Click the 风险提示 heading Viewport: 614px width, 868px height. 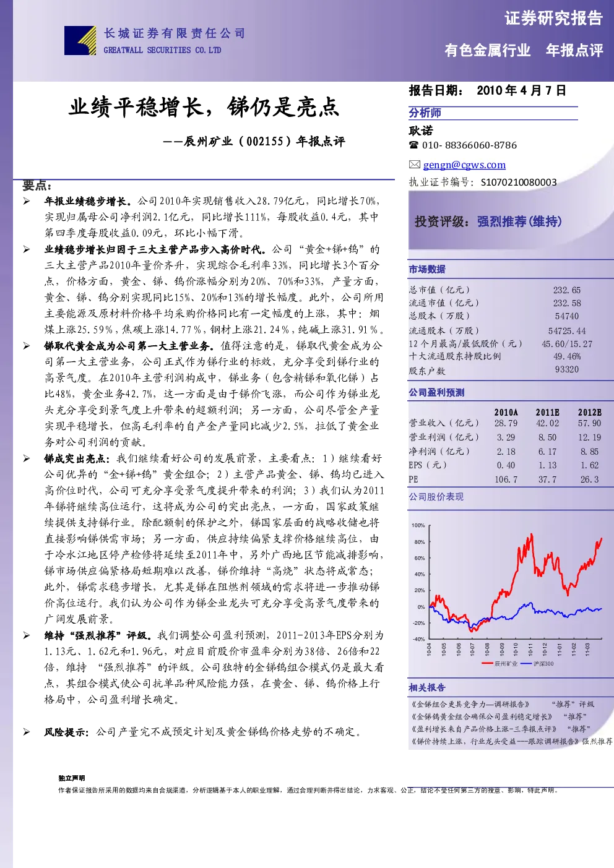[x=67, y=732]
